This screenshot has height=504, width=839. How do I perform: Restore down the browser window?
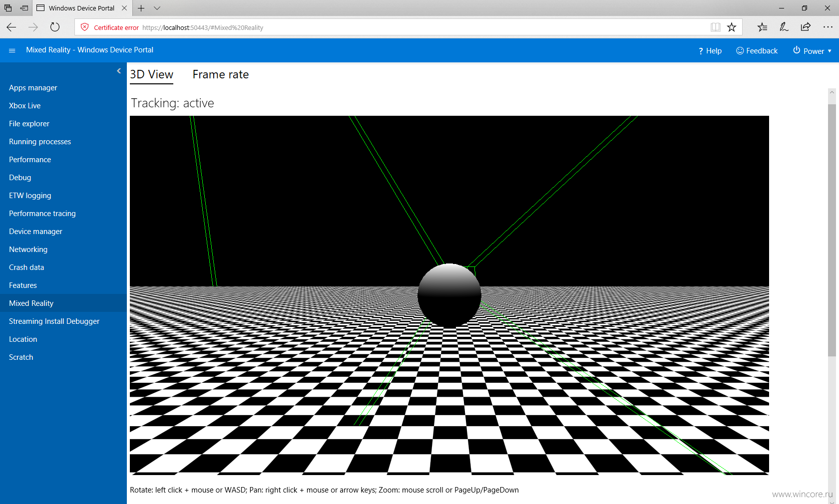805,8
